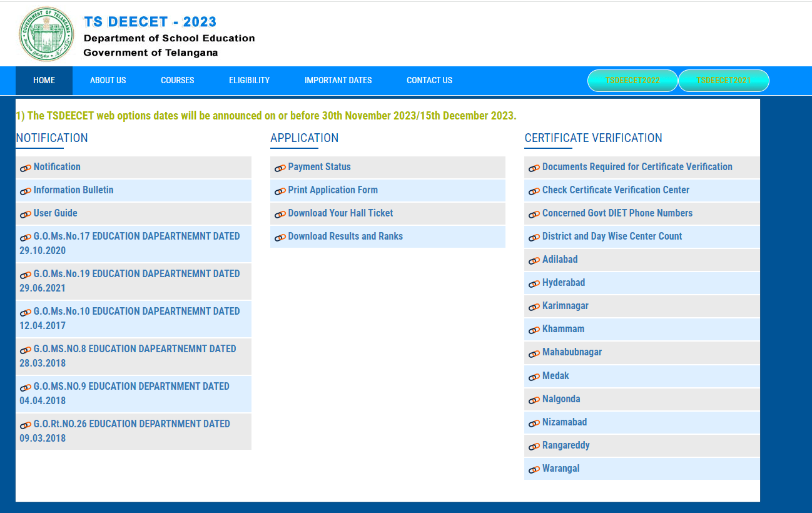The height and width of the screenshot is (513, 812).
Task: Open G.O.MS.NO.8 dated 28.03.2018
Action: [x=128, y=356]
